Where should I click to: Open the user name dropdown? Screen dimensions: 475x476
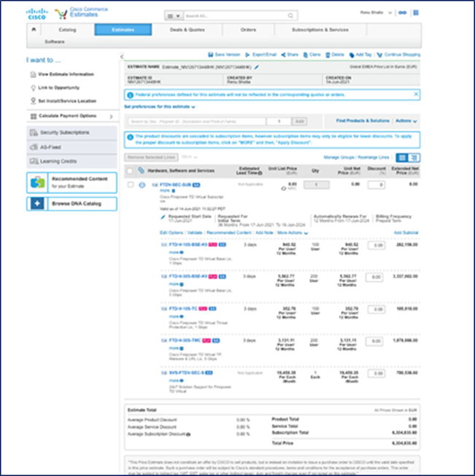[x=390, y=12]
